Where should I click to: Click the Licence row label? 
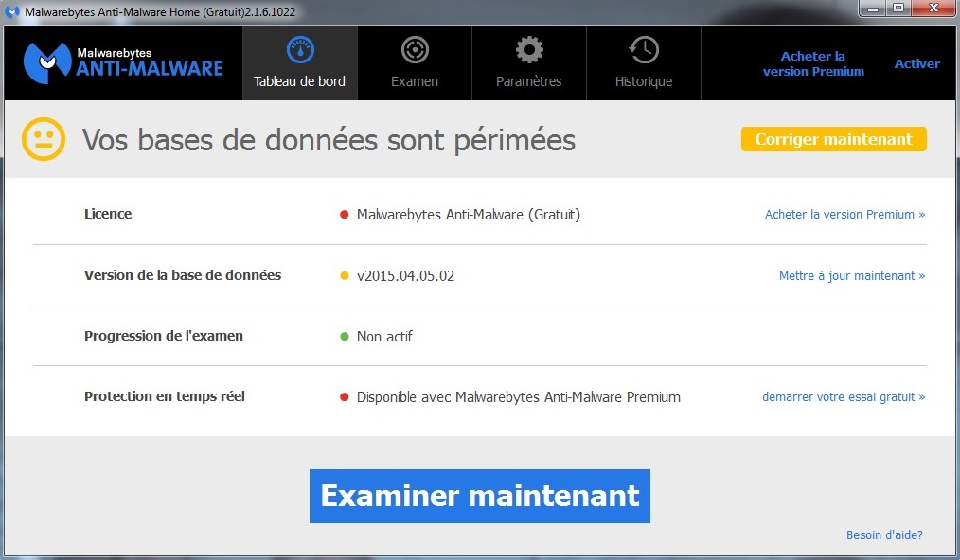(x=108, y=214)
